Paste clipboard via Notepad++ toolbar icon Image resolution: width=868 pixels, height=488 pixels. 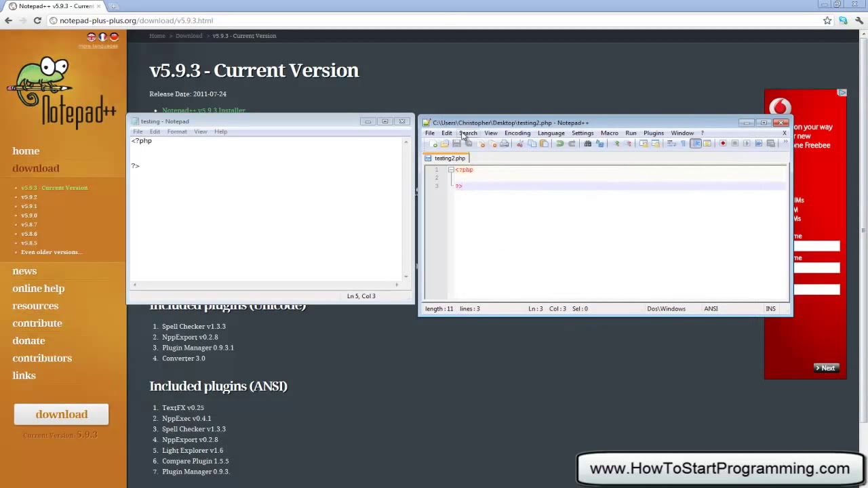point(544,144)
